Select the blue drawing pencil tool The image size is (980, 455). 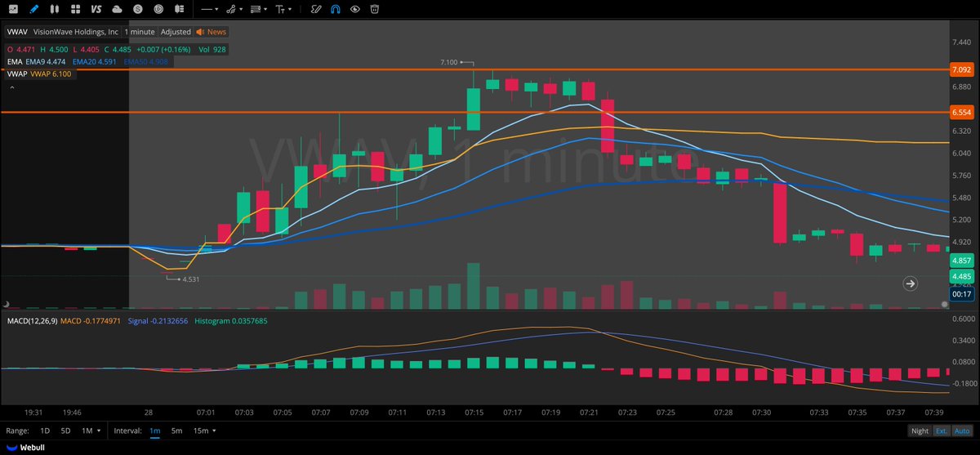pos(33,9)
